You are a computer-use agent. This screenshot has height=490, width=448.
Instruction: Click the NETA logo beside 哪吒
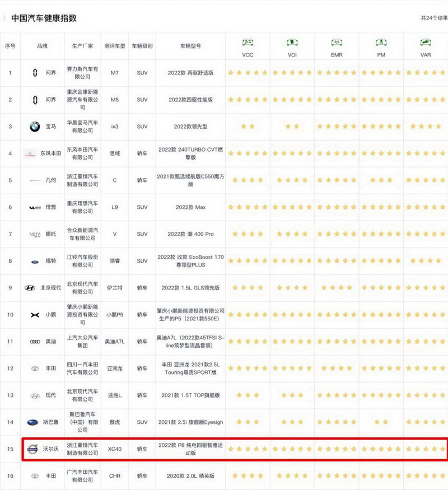click(x=35, y=234)
